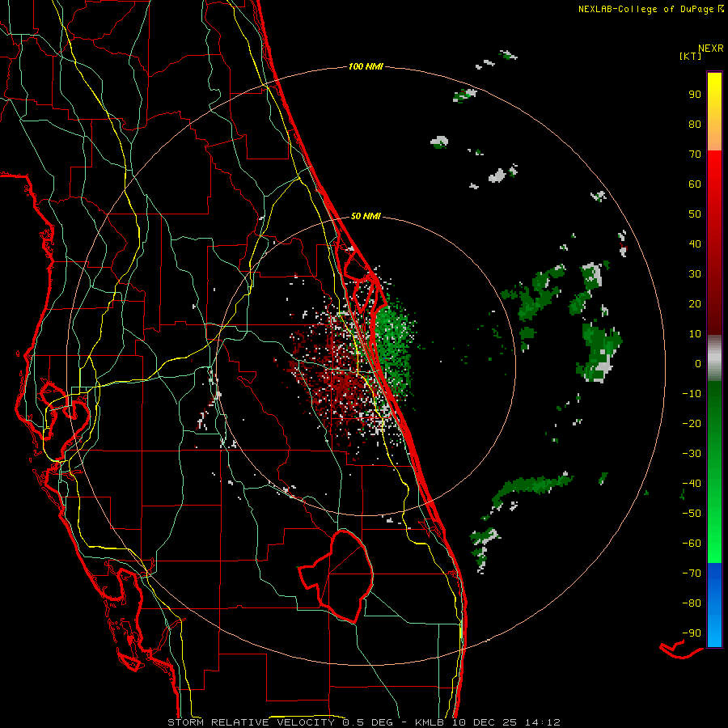This screenshot has width=728, height=728.
Task: Click the 50 NMI range ring label
Action: click(366, 216)
